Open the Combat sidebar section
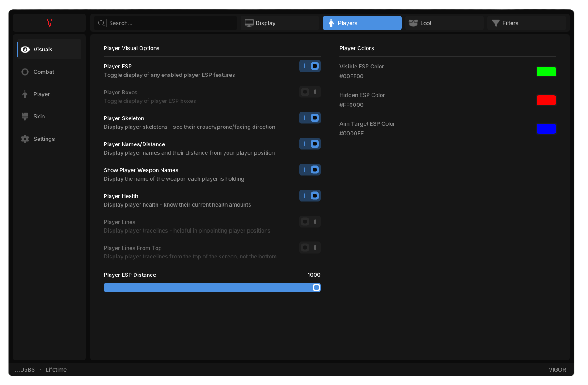This screenshot has width=588, height=385. [50, 72]
